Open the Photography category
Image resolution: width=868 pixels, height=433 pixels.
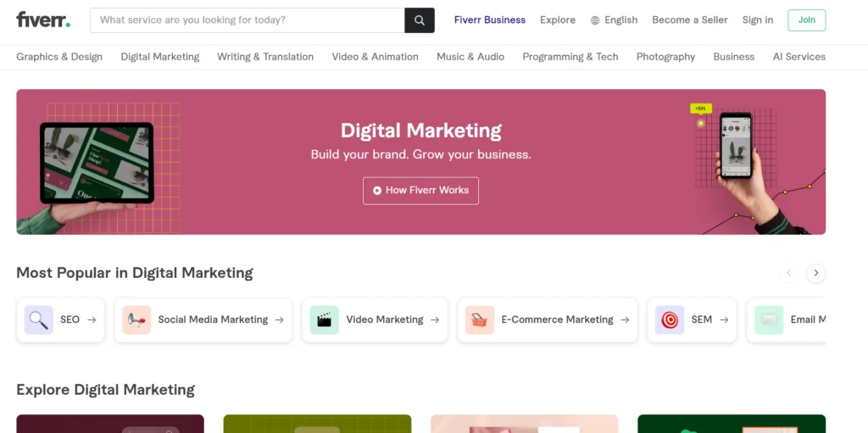[x=666, y=57]
